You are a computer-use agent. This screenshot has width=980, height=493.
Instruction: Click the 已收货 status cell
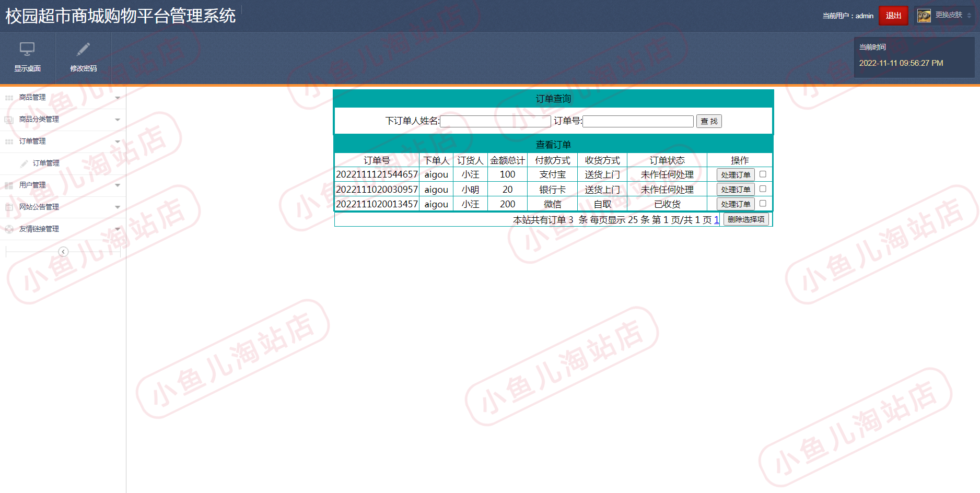point(667,204)
